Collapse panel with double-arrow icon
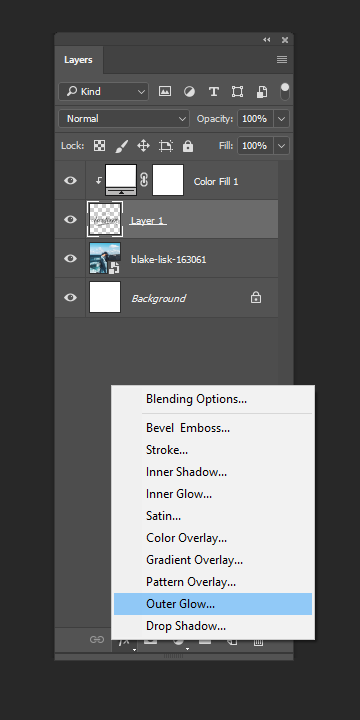Image resolution: width=360 pixels, height=720 pixels. [x=267, y=40]
